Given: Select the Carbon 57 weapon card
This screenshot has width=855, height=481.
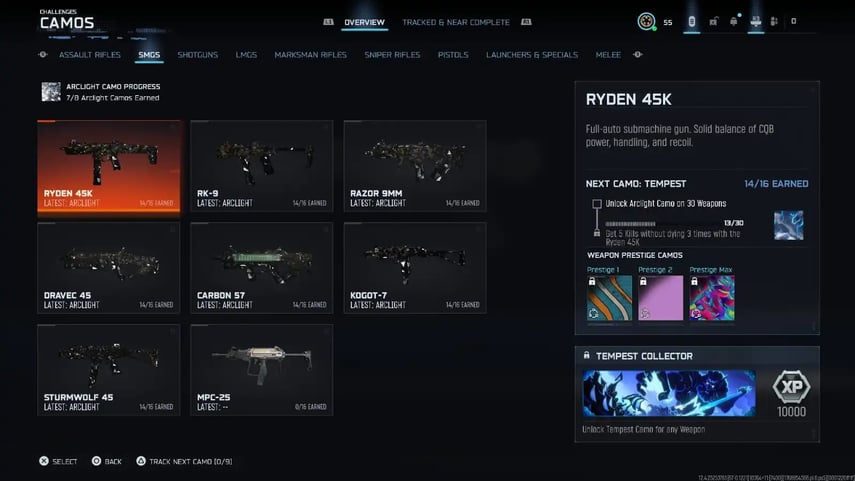Looking at the screenshot, I should [x=261, y=267].
